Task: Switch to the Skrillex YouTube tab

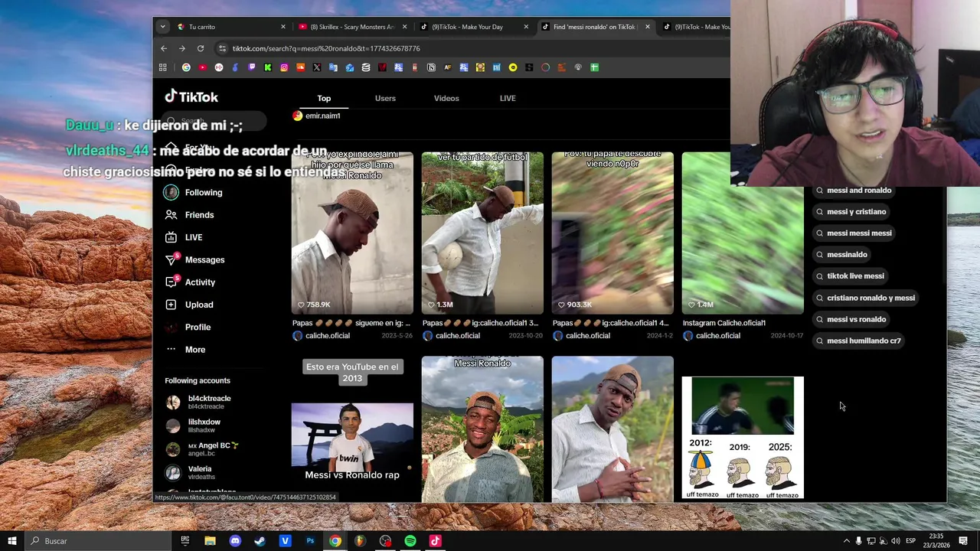Action: (353, 27)
